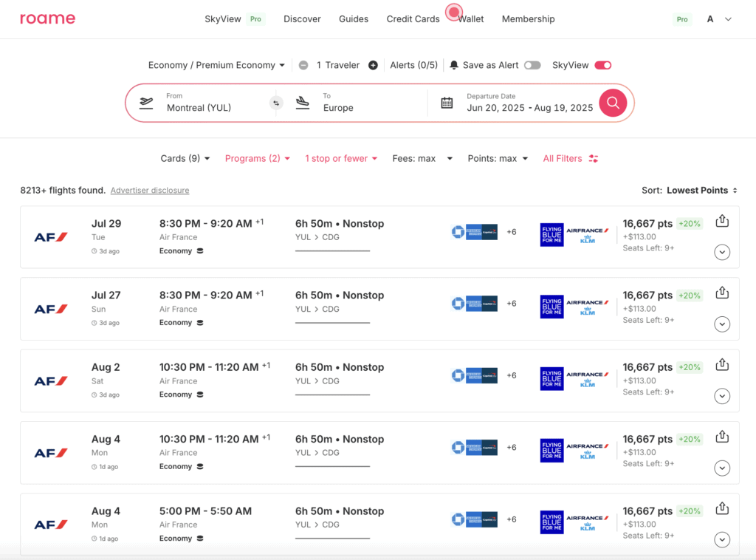Open the departure date calendar icon

(x=447, y=103)
